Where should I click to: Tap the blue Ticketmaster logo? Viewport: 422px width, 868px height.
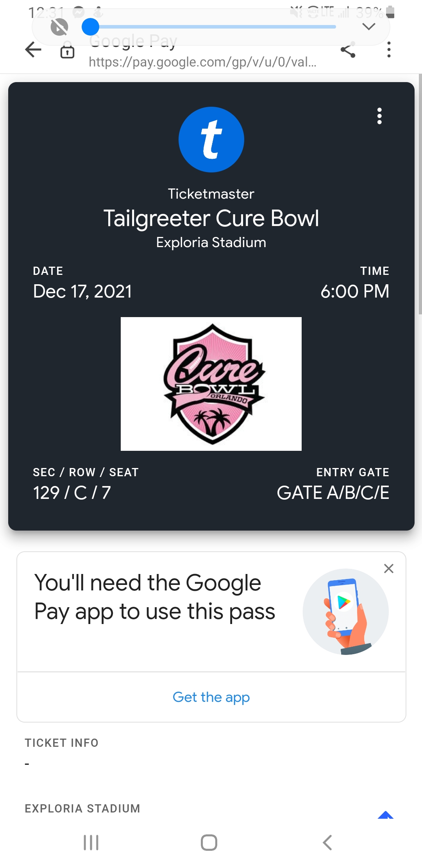[x=211, y=140]
